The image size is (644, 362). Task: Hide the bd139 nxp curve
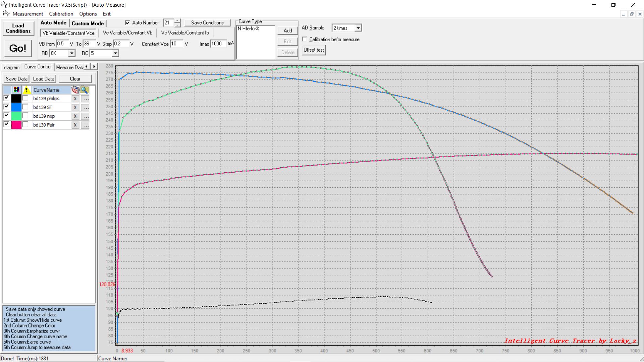click(6, 115)
